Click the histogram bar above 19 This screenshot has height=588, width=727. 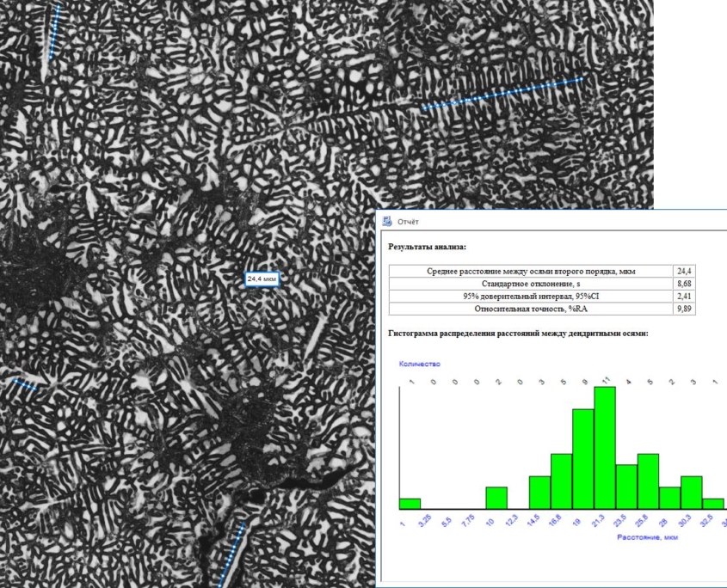(x=583, y=459)
